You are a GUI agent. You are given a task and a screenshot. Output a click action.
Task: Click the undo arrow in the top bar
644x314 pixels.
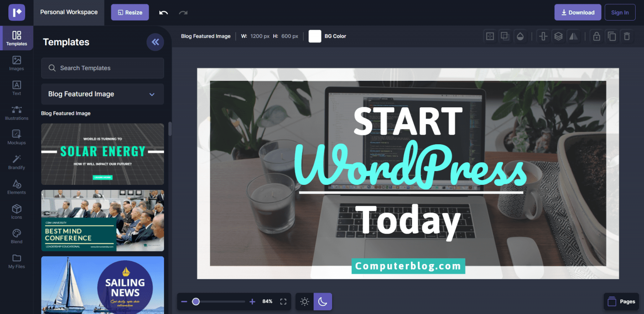click(164, 13)
